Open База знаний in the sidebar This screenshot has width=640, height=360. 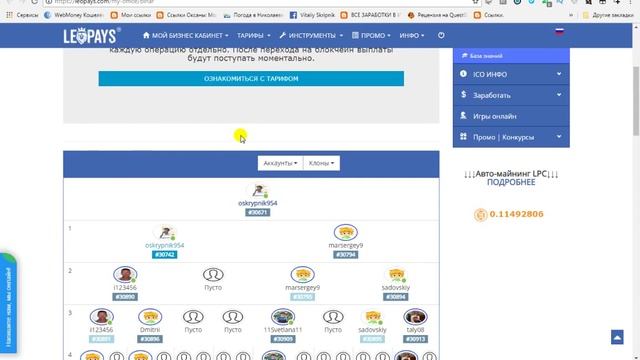tap(511, 56)
